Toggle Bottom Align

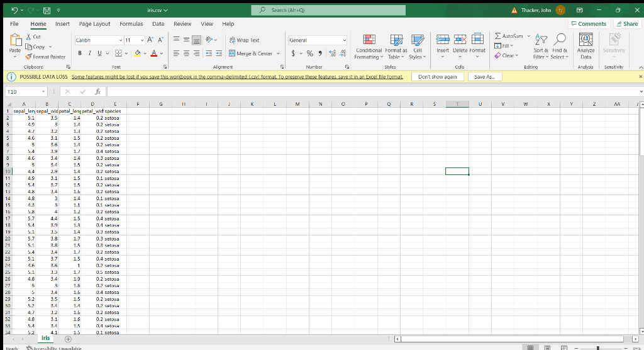[196, 40]
